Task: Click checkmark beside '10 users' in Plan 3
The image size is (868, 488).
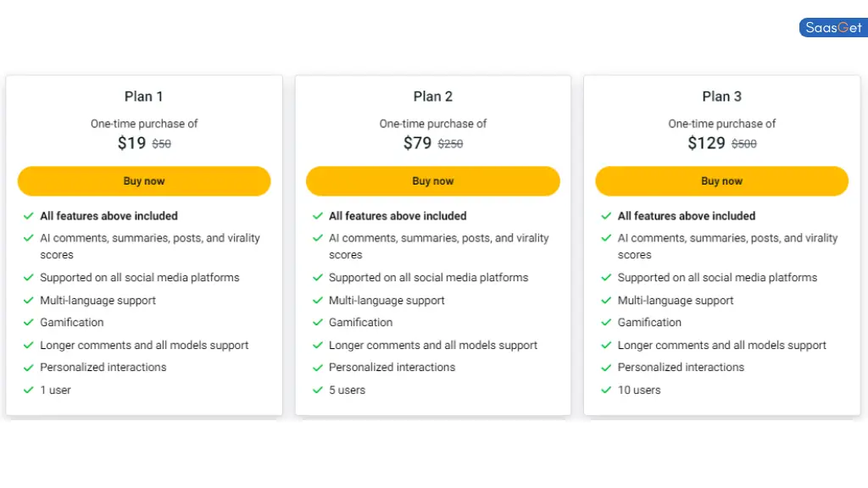Action: pyautogui.click(x=607, y=390)
